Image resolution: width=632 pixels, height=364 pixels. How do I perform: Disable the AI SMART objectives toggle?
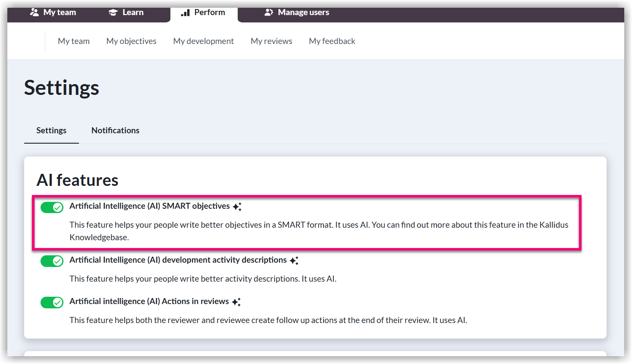[52, 207]
